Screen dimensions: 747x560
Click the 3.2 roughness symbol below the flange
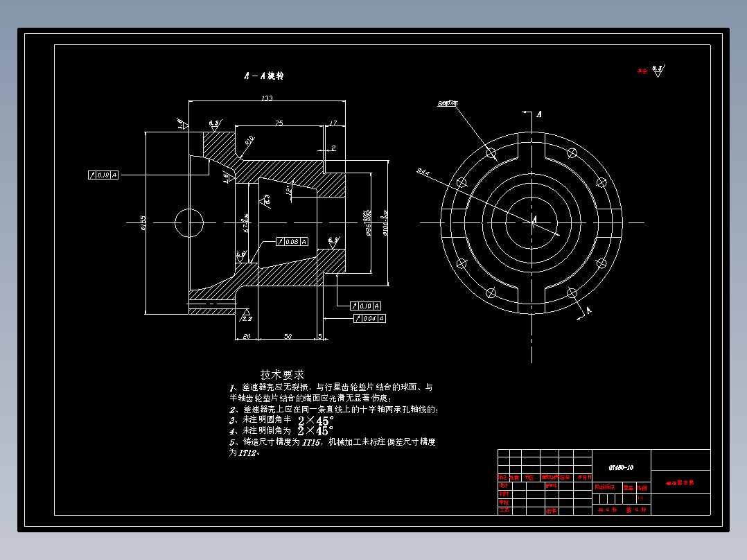pos(246,317)
